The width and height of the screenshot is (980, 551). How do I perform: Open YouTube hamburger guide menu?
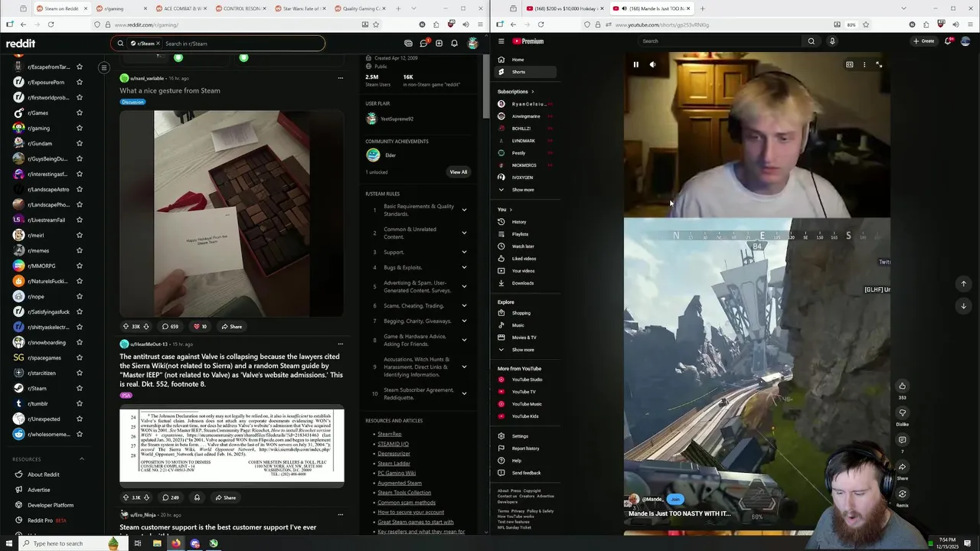click(x=501, y=41)
